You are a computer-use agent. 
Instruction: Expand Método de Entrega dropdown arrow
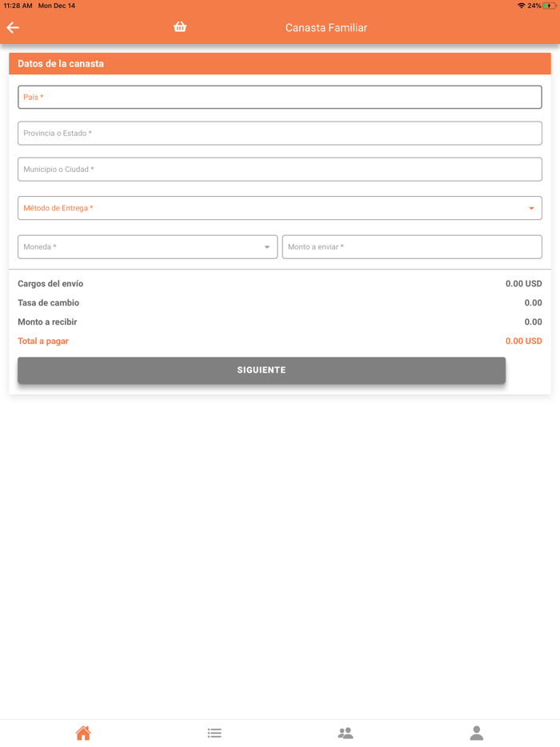coord(531,209)
